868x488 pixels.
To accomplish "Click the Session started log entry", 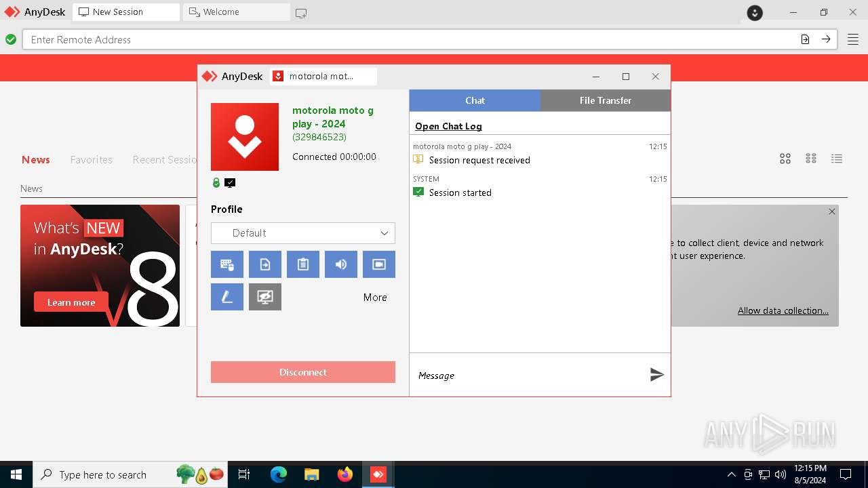I will [x=460, y=192].
